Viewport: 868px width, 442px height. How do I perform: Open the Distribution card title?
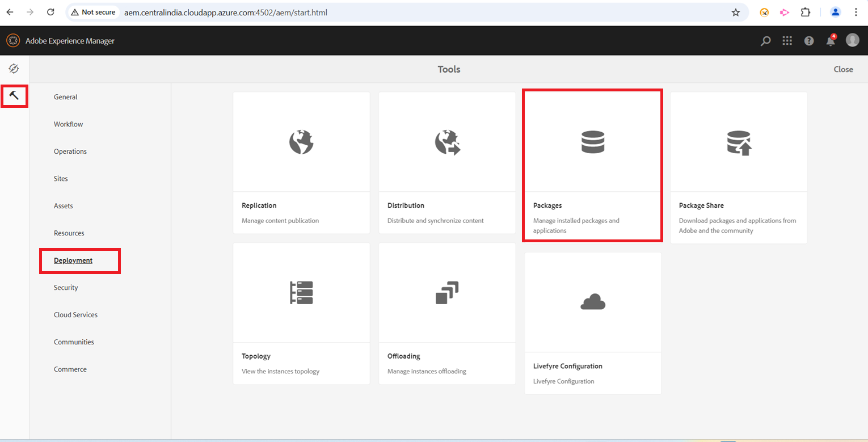[x=406, y=205]
